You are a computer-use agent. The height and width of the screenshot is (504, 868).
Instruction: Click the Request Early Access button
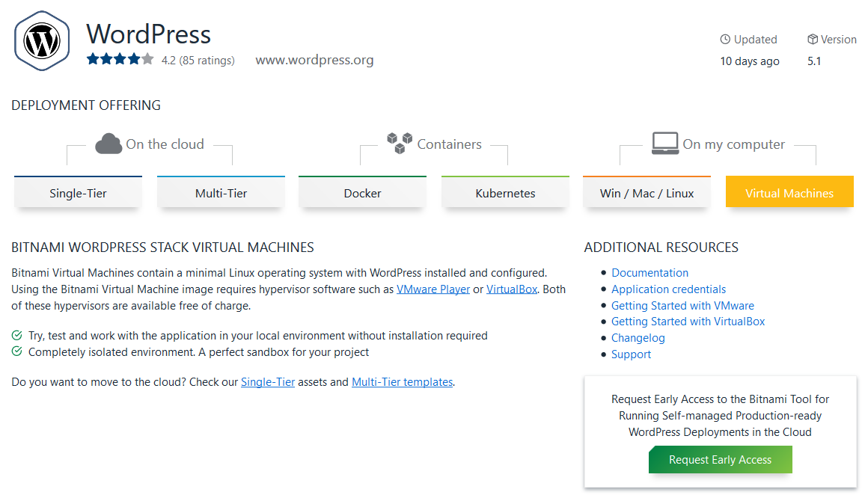coord(720,460)
